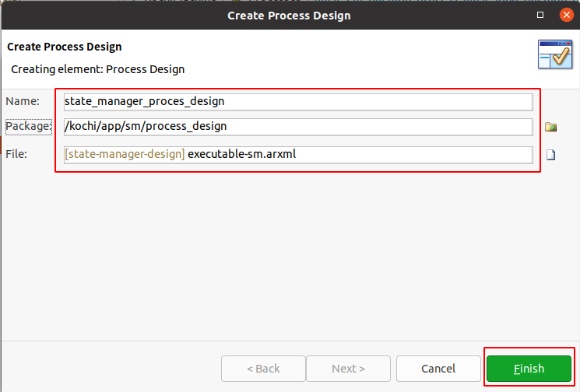Screen dimensions: 580x392
Task: Advance the wizard with Next
Action: [x=348, y=369]
